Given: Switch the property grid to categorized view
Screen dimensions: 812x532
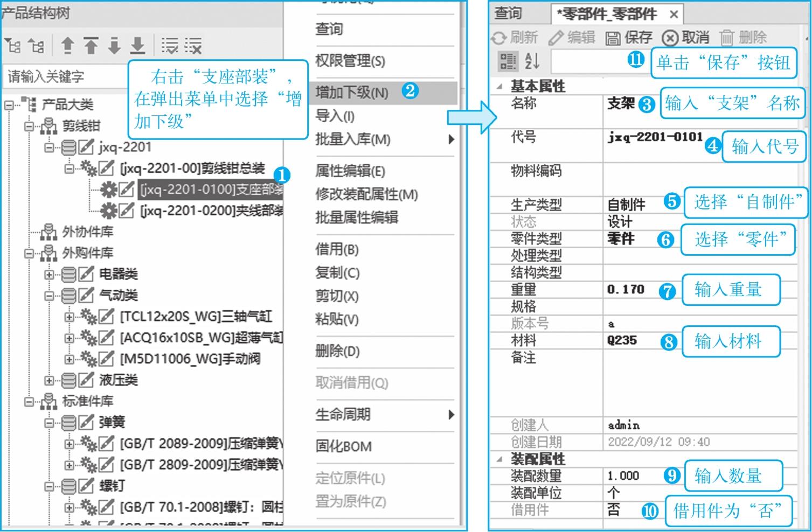Looking at the screenshot, I should [x=508, y=61].
